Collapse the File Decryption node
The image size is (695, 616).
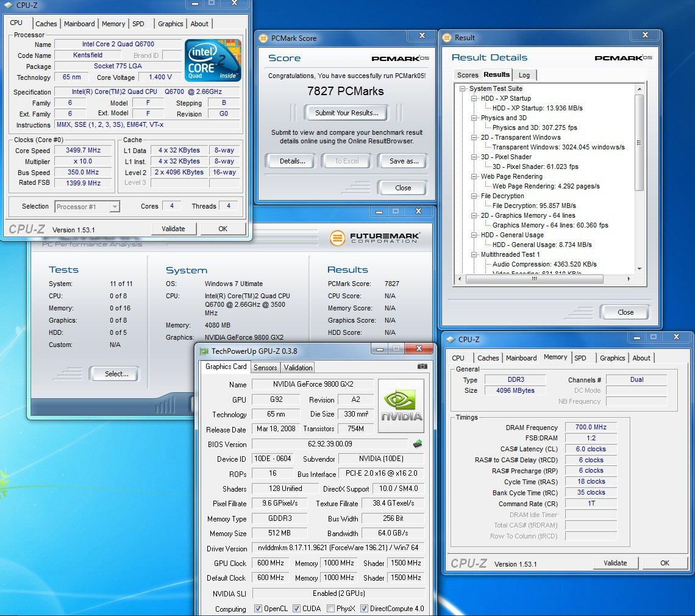[474, 196]
